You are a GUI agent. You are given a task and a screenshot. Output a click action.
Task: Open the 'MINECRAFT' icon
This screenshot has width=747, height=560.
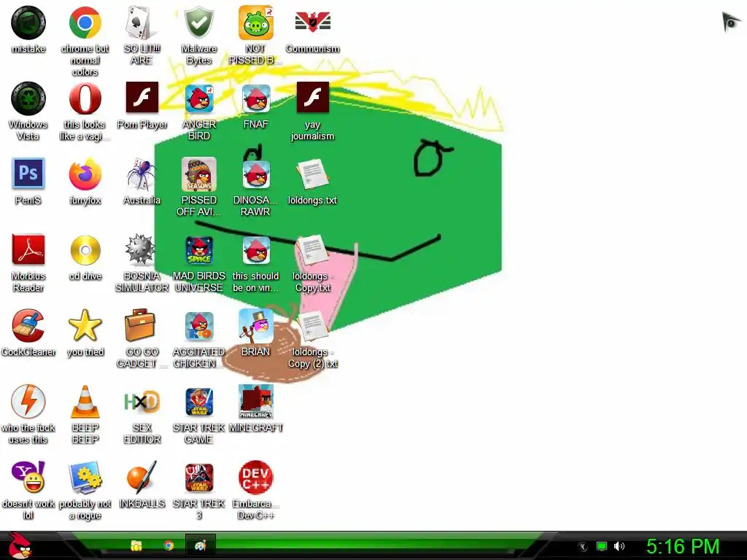(256, 402)
